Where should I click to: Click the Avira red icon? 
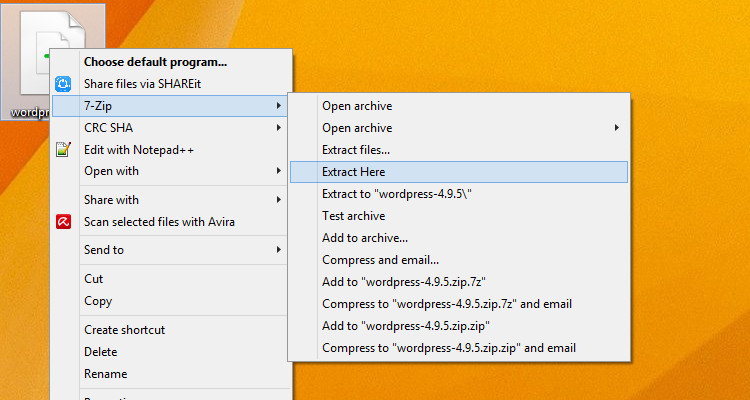[63, 222]
